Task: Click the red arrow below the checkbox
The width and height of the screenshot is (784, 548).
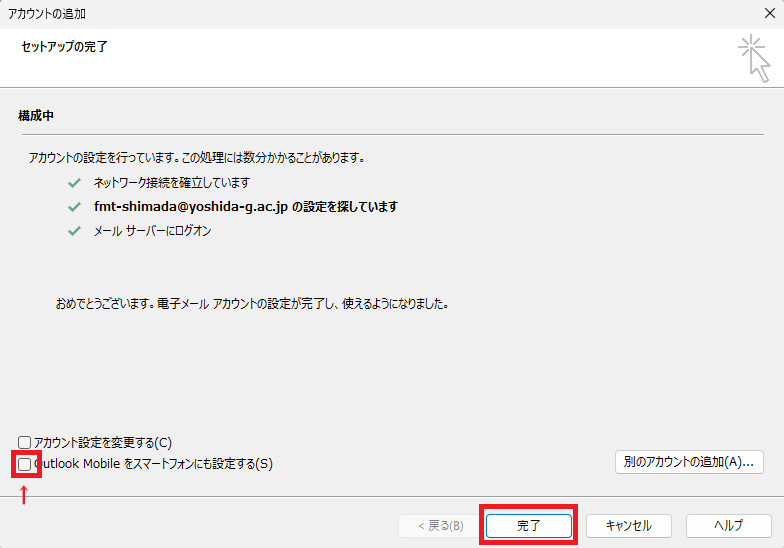Action: (x=24, y=493)
